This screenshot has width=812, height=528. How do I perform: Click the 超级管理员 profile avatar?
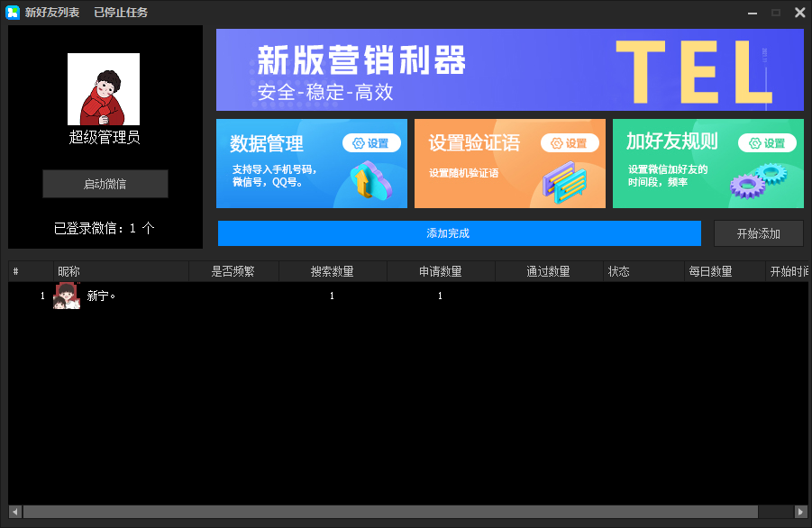pyautogui.click(x=103, y=87)
